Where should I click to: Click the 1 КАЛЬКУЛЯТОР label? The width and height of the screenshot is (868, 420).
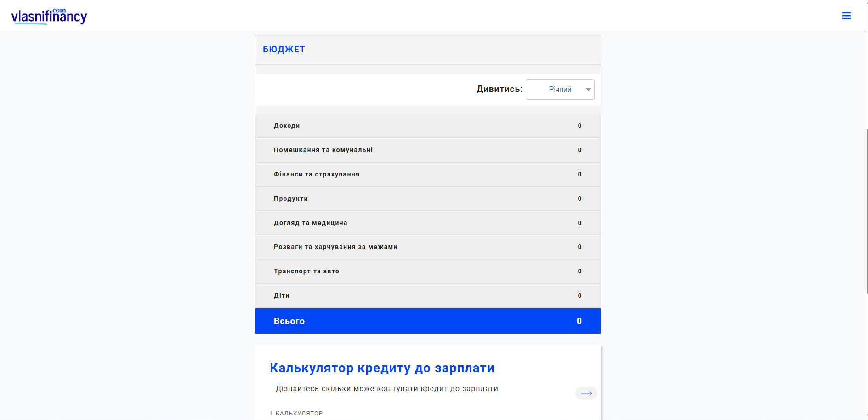pos(296,414)
